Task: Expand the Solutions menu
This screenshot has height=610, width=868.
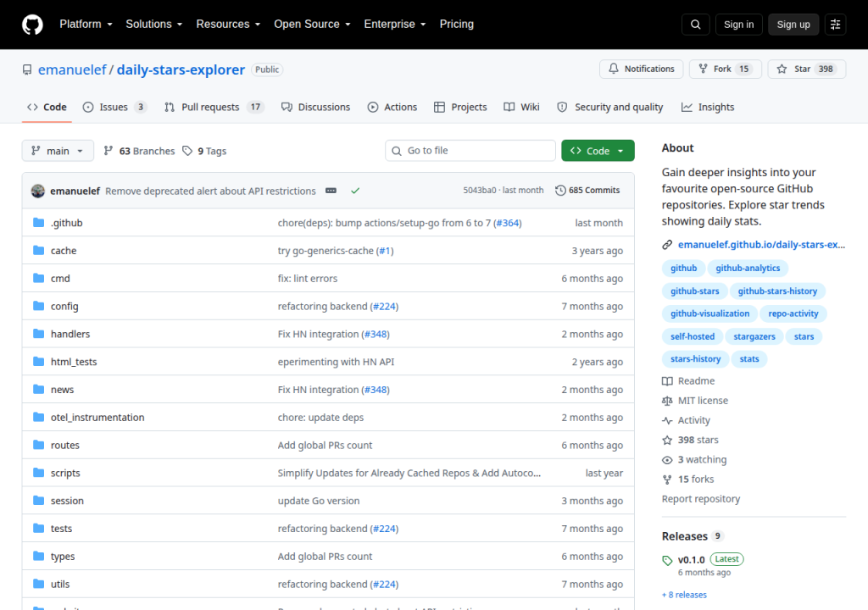Action: pos(154,25)
